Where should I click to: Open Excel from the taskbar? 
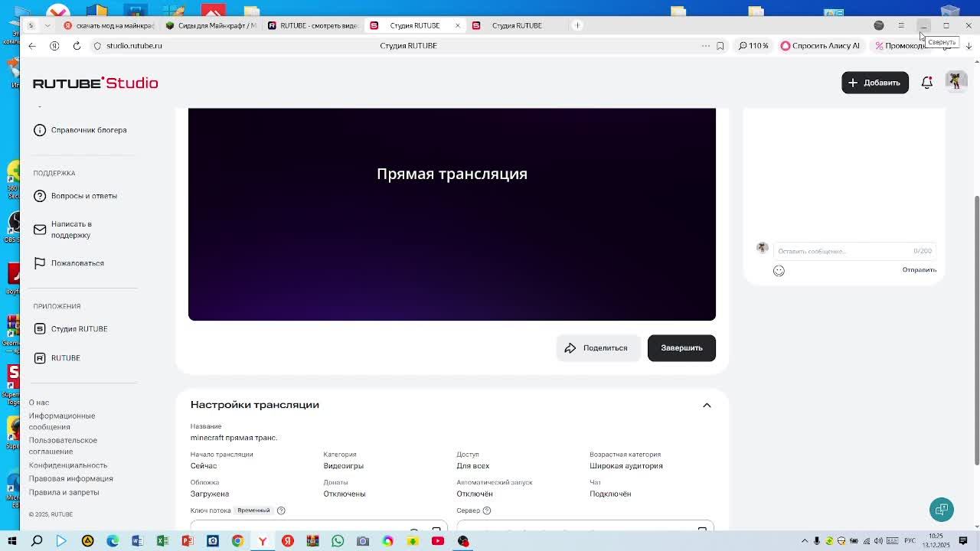click(x=162, y=541)
